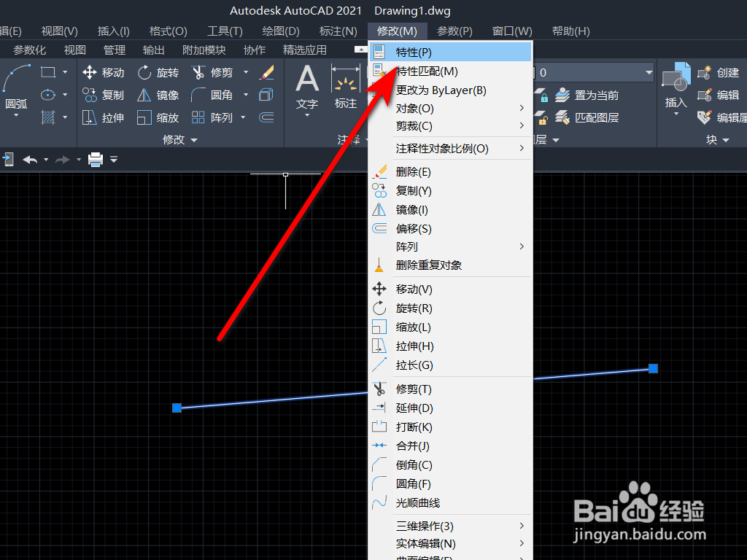Open customize quick access toolbar dropdown

[x=113, y=160]
